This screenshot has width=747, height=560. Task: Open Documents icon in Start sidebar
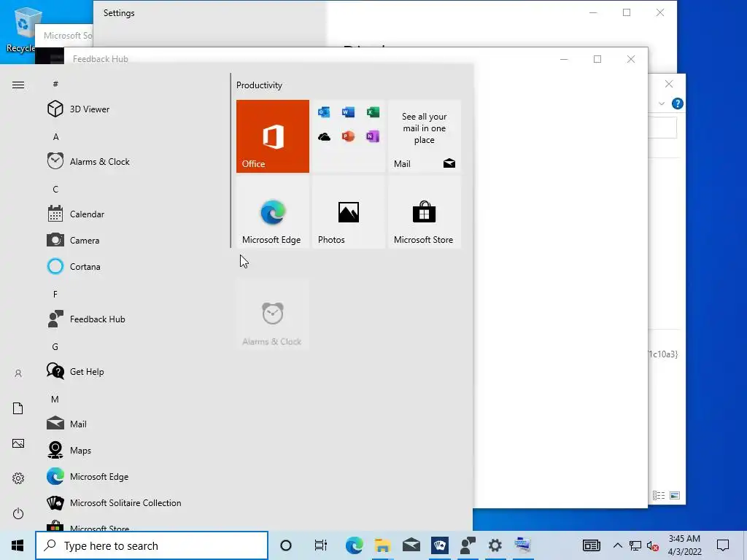(x=18, y=408)
